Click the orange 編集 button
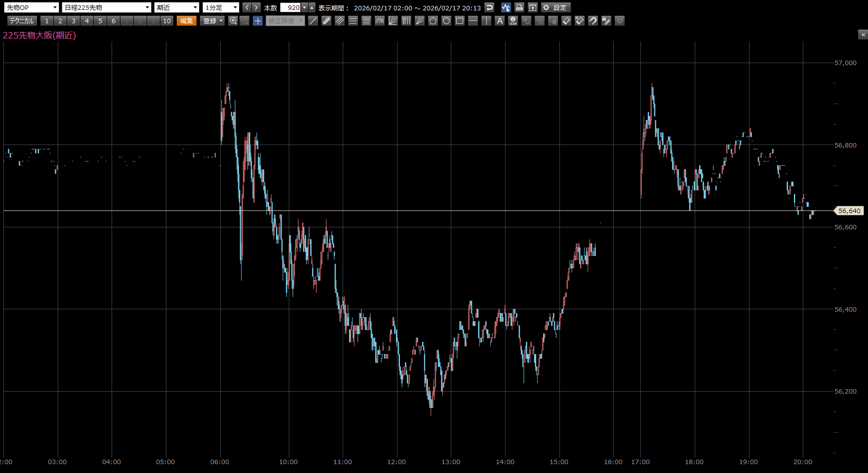Screen dimensions: 868x473 [187, 21]
